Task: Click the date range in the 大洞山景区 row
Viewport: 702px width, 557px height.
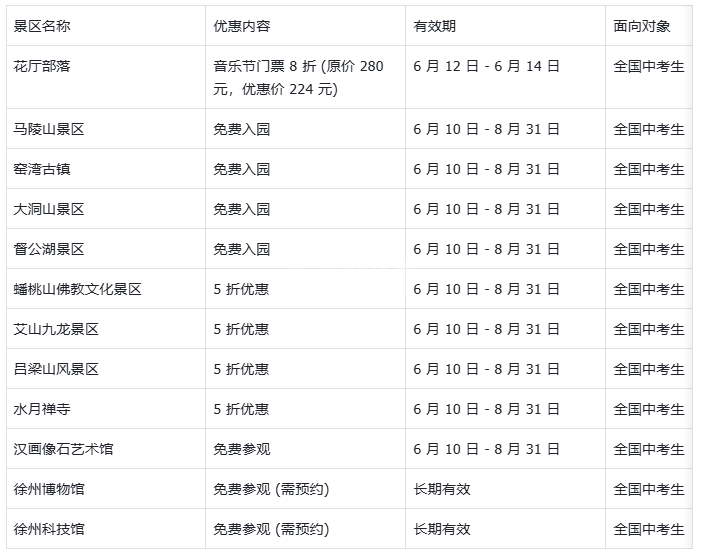Action: 486,209
